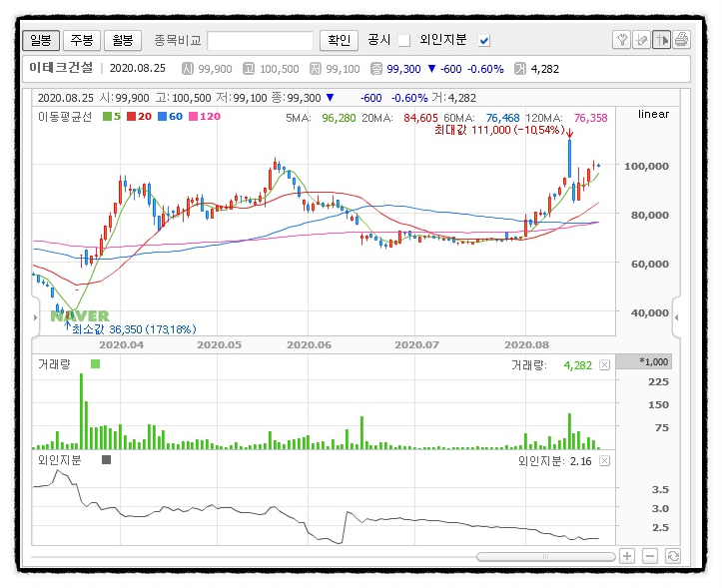The width and height of the screenshot is (722, 588).
Task: Focus the 종목비교 stock comparison input
Action: pos(260,41)
